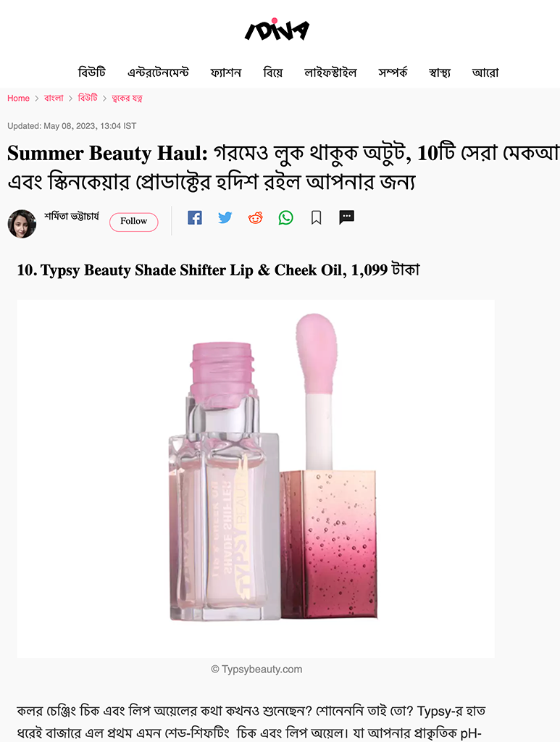560x742 pixels.
Task: Share article on Twitter
Action: 225,217
